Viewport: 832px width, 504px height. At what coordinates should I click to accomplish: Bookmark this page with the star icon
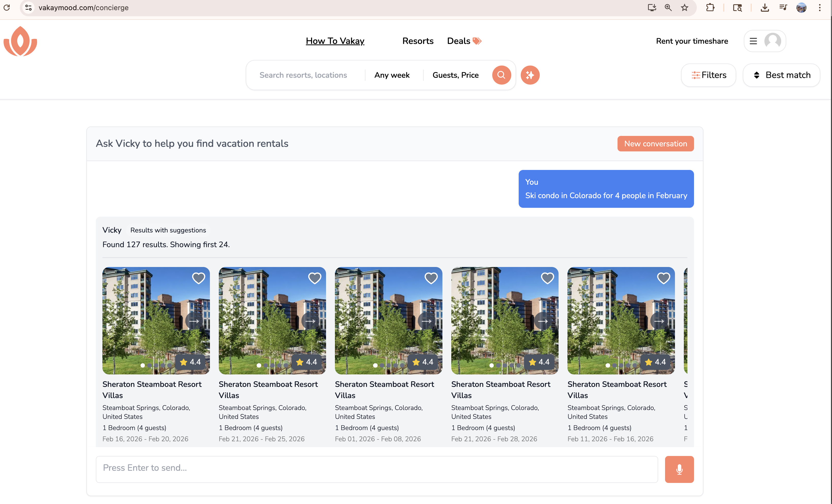(684, 8)
